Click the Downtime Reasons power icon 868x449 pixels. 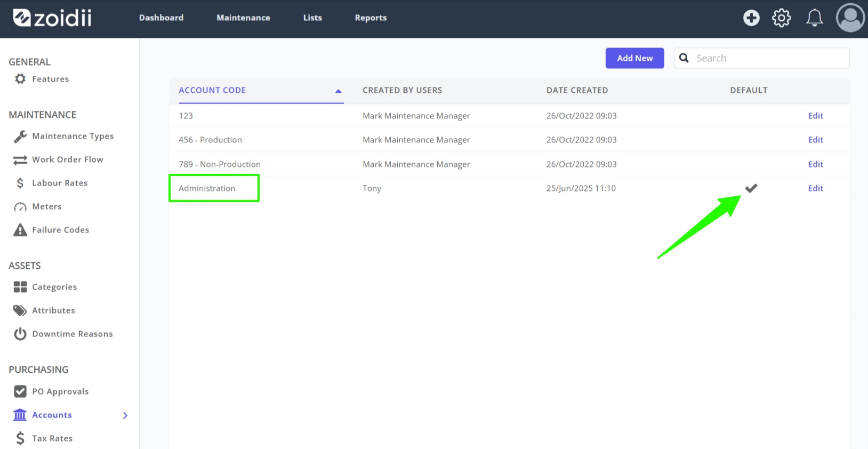click(x=20, y=334)
